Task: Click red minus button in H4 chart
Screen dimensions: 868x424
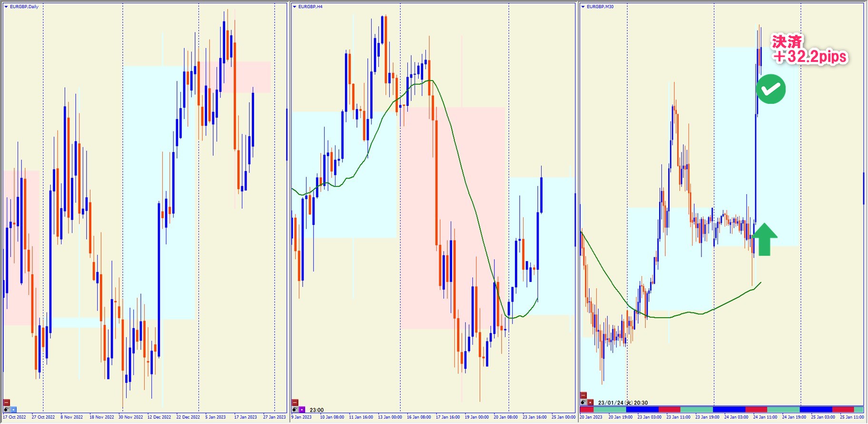Action: [295, 403]
